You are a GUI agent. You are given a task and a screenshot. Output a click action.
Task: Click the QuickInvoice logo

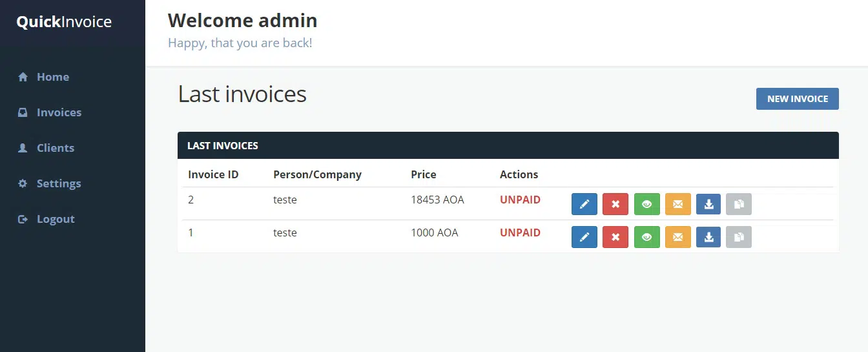click(x=64, y=22)
